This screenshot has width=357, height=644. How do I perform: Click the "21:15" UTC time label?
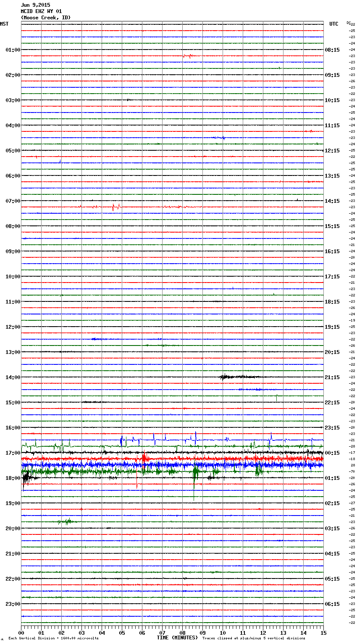click(x=332, y=377)
